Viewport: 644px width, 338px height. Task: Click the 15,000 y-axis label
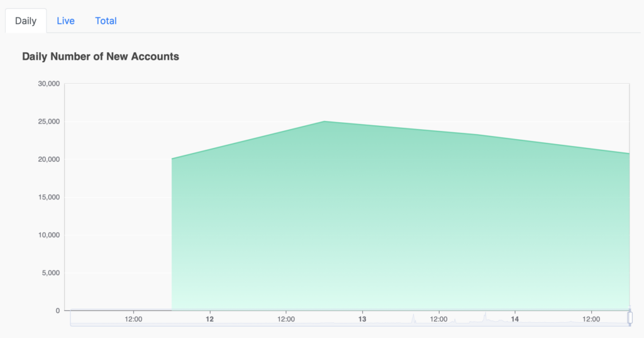[x=48, y=197]
